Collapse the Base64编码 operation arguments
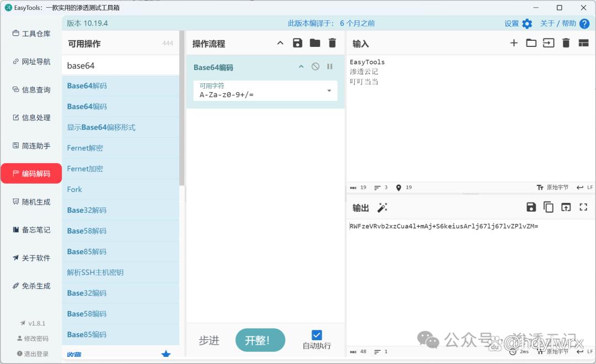This screenshot has width=596, height=364. (301, 67)
